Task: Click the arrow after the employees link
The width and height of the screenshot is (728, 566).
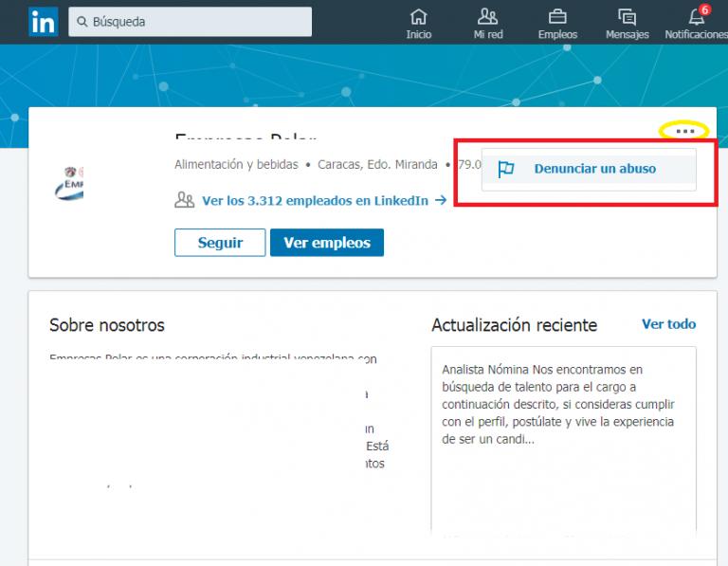Action: click(440, 200)
